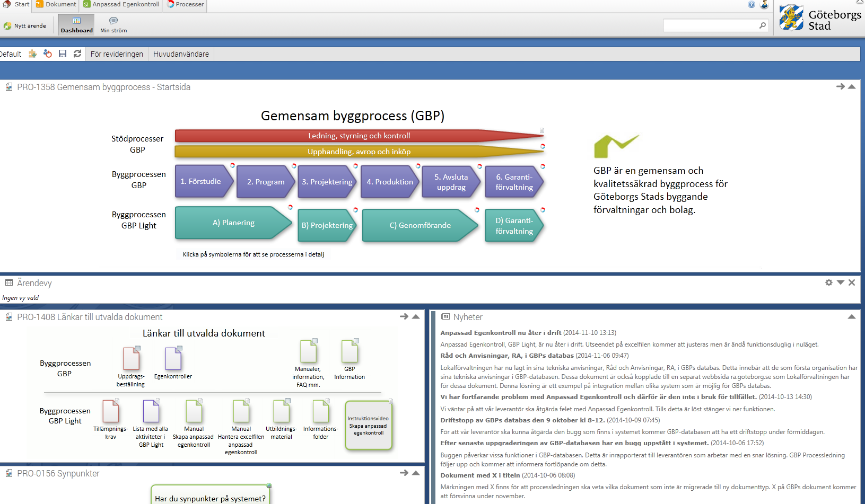Open Instruktionsvideo Skapa anpassad egenkontroll
Viewport: 865px width, 504px height.
tap(369, 426)
